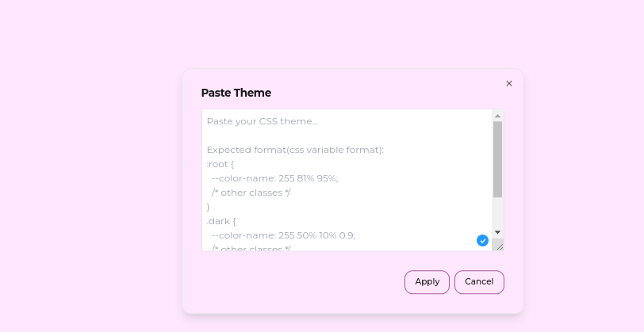Close the Paste Theme dialog with X
The height and width of the screenshot is (332, 644).
point(509,83)
